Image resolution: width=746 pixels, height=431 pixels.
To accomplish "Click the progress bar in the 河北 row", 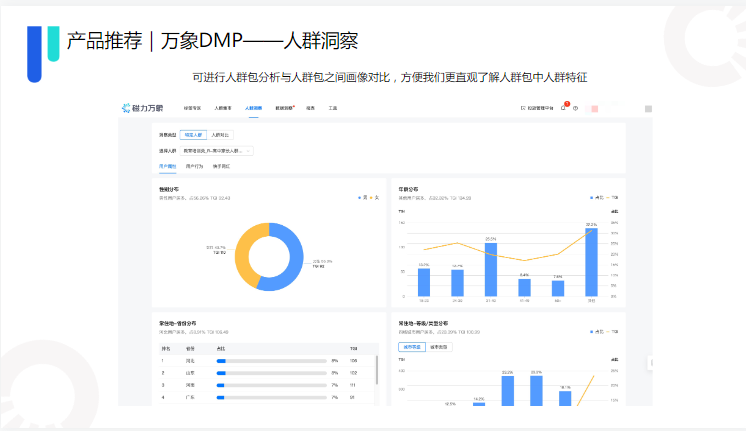I will click(x=271, y=361).
